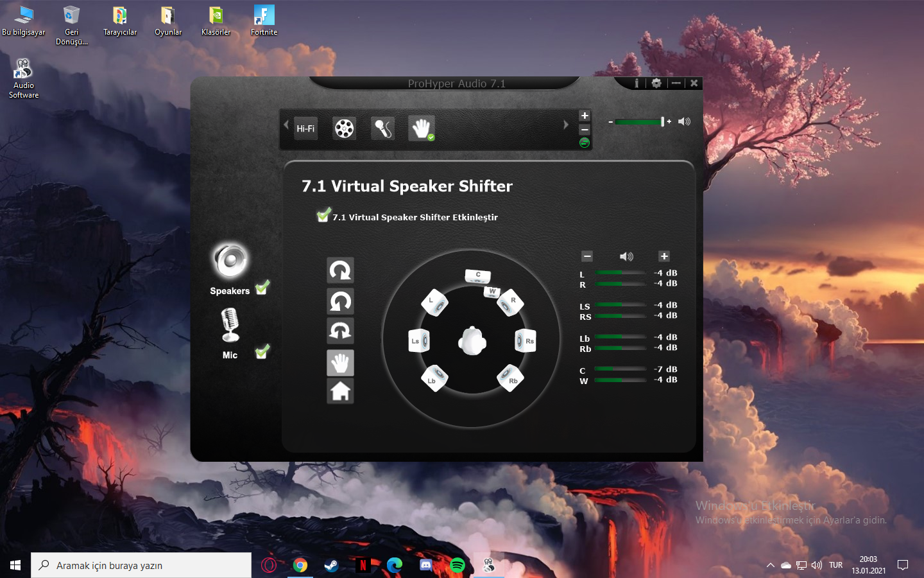Select the C center speaker cube
The height and width of the screenshot is (578, 924).
click(478, 276)
